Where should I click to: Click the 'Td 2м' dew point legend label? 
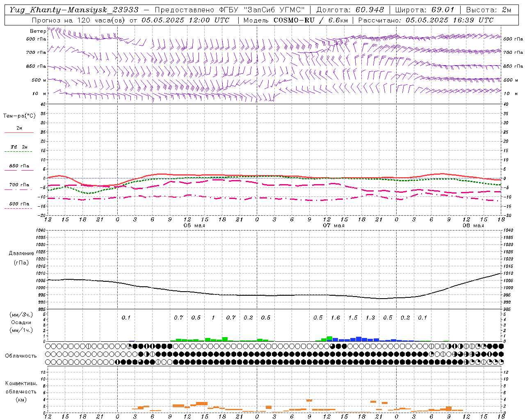tap(19, 147)
